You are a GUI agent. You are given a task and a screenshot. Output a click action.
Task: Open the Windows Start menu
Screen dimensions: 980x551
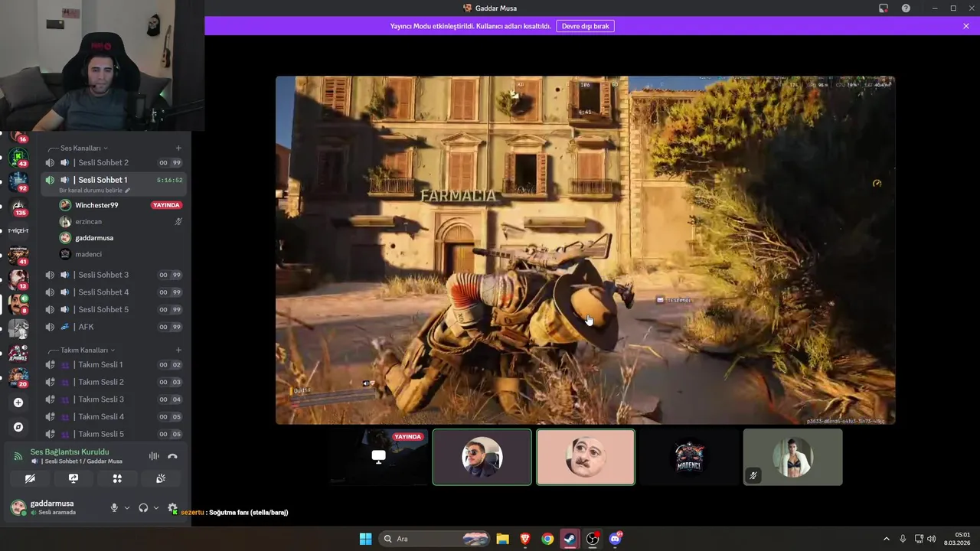coord(365,539)
